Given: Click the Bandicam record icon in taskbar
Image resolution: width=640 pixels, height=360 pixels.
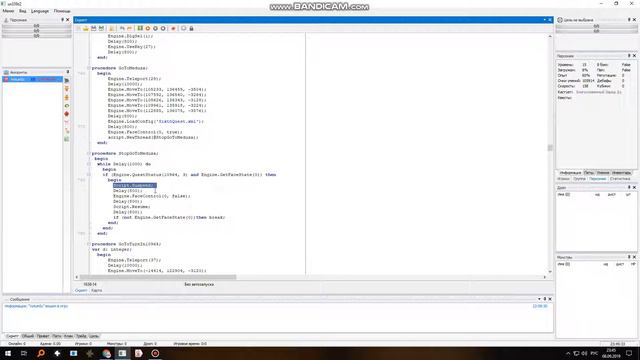Looking at the screenshot, I should click(155, 353).
